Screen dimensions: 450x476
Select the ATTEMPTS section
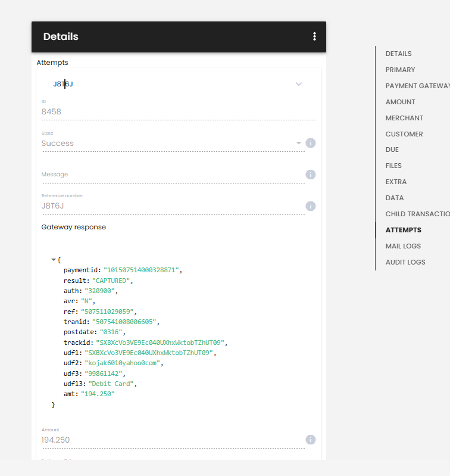coord(404,230)
